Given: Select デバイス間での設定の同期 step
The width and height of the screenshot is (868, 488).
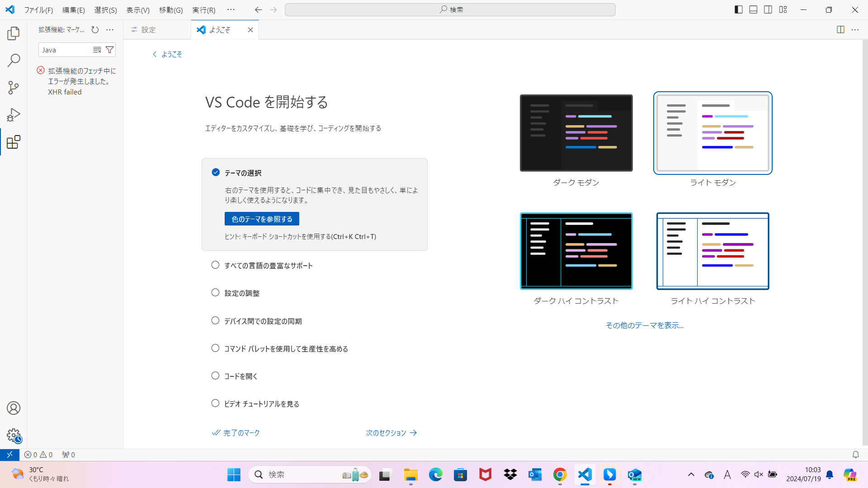Looking at the screenshot, I should [x=263, y=321].
